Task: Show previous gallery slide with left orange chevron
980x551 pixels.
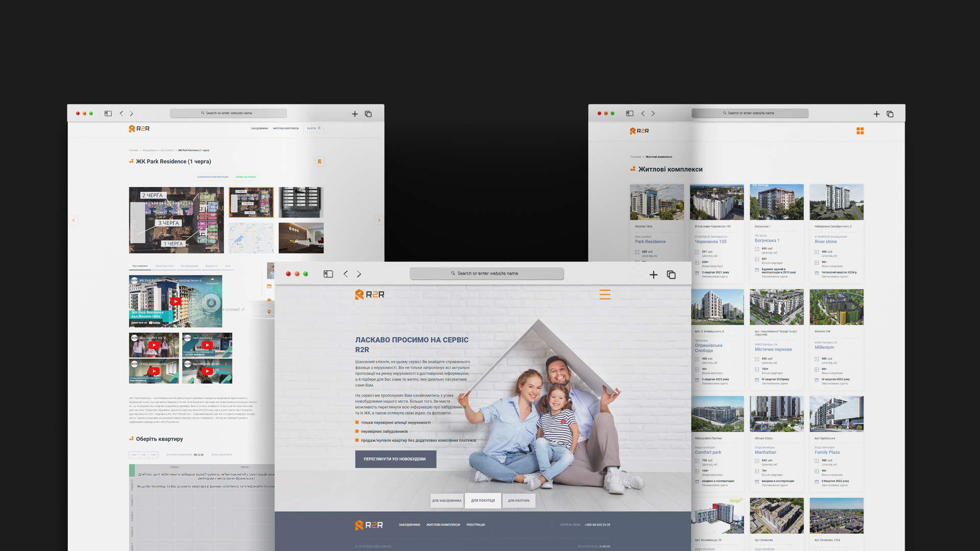Action: [x=73, y=220]
